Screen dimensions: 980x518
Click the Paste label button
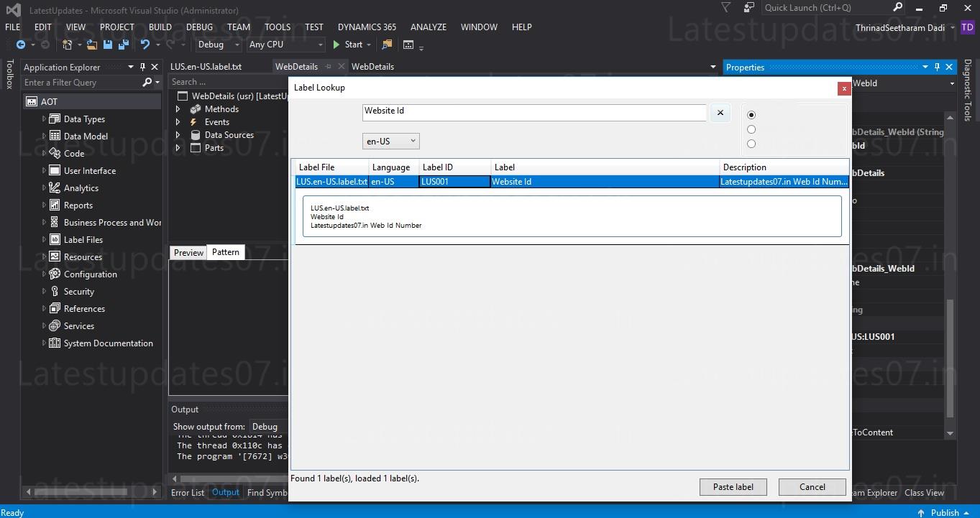coord(733,486)
